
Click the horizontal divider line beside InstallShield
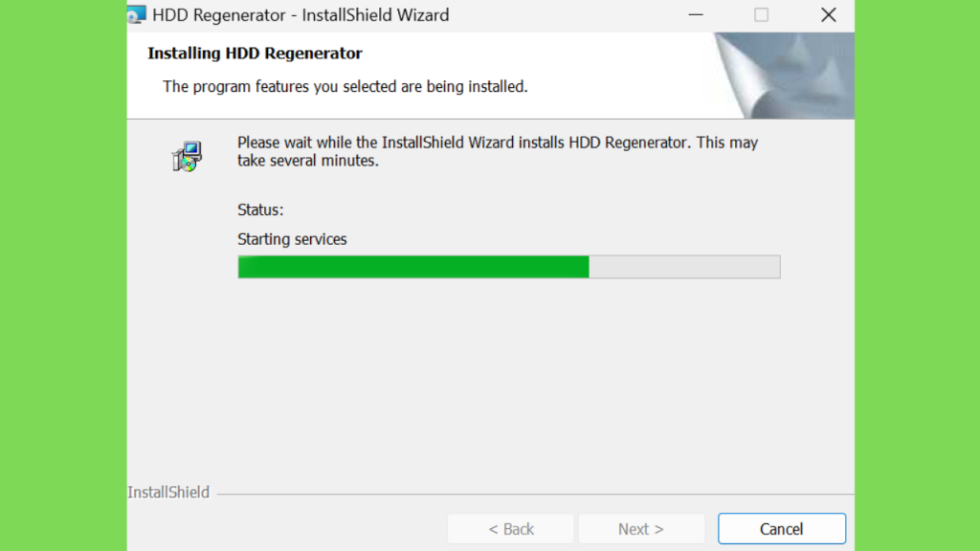coord(535,495)
